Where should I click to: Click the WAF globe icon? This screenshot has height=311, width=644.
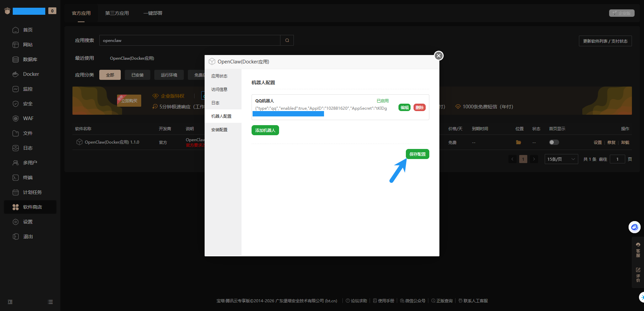click(15, 118)
